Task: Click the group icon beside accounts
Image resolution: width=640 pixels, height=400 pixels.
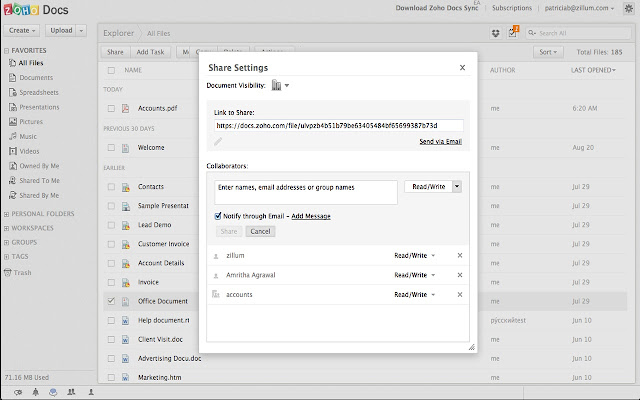Action: (216, 294)
